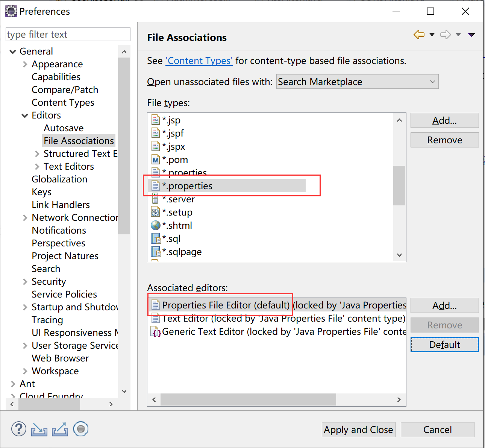
Task: Select Globalization preference page
Action: (59, 179)
